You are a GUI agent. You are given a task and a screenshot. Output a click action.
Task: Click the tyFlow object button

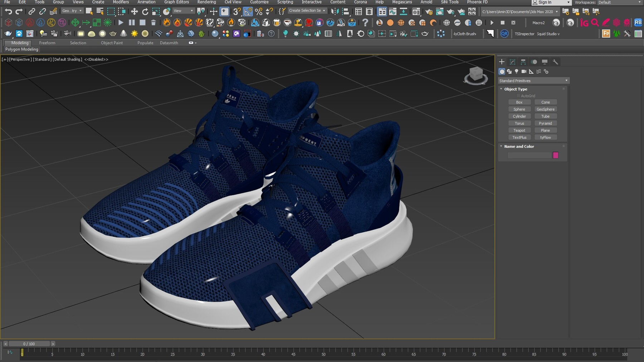546,137
